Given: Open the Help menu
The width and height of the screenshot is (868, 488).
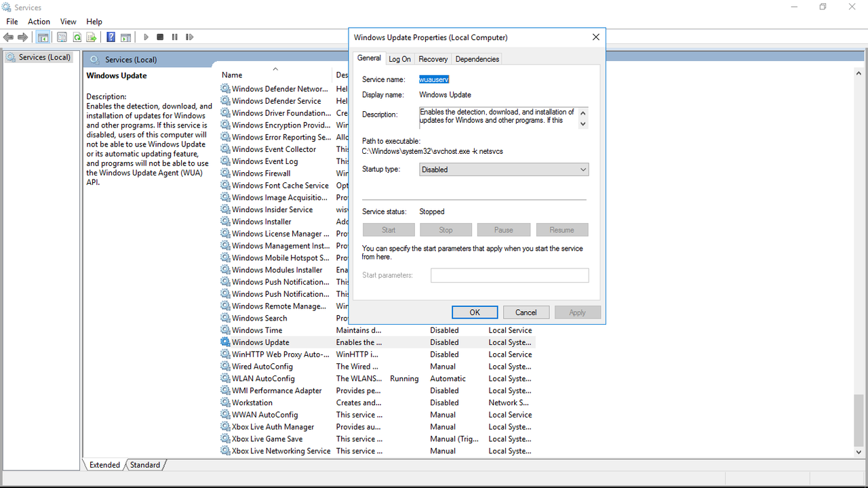Looking at the screenshot, I should (94, 22).
